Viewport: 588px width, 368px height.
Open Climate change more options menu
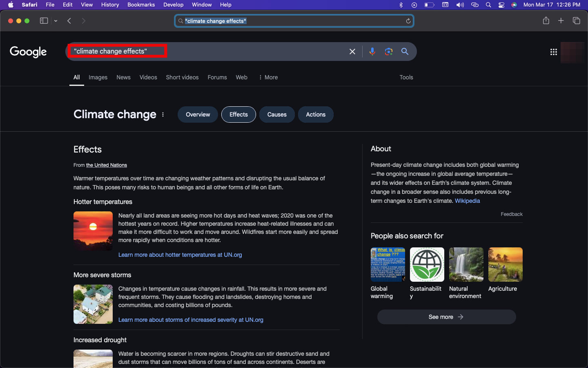pos(163,114)
